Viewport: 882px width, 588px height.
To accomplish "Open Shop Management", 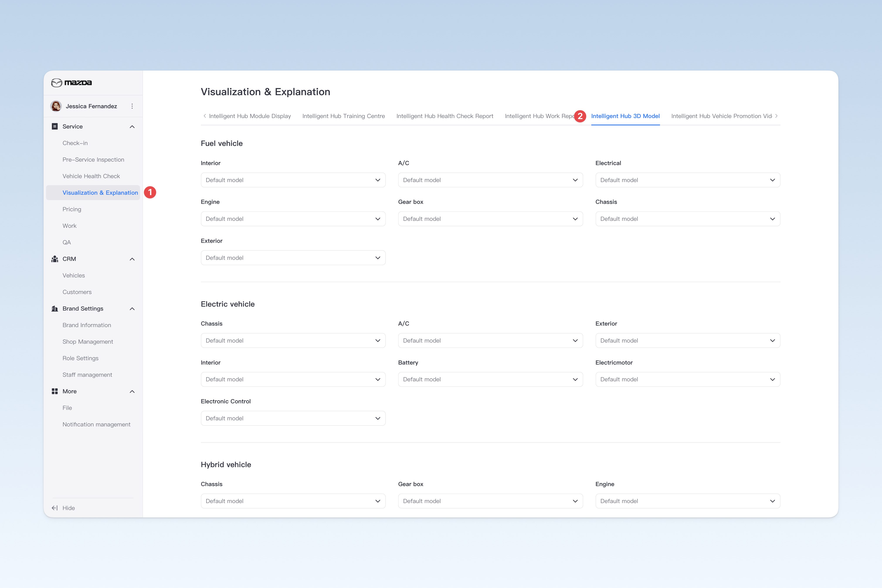I will point(88,342).
